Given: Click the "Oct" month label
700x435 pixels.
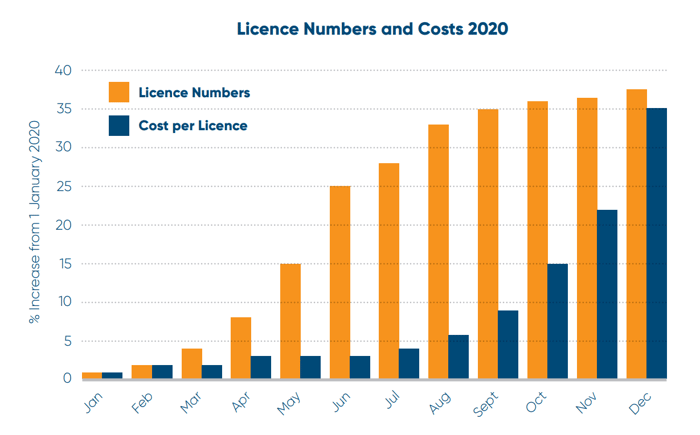Looking at the screenshot, I should (536, 402).
